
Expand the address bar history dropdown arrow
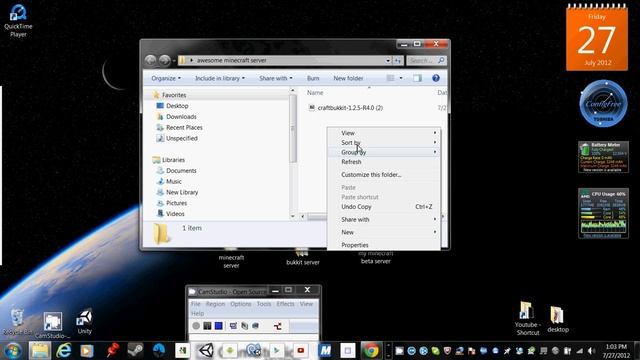pos(388,60)
